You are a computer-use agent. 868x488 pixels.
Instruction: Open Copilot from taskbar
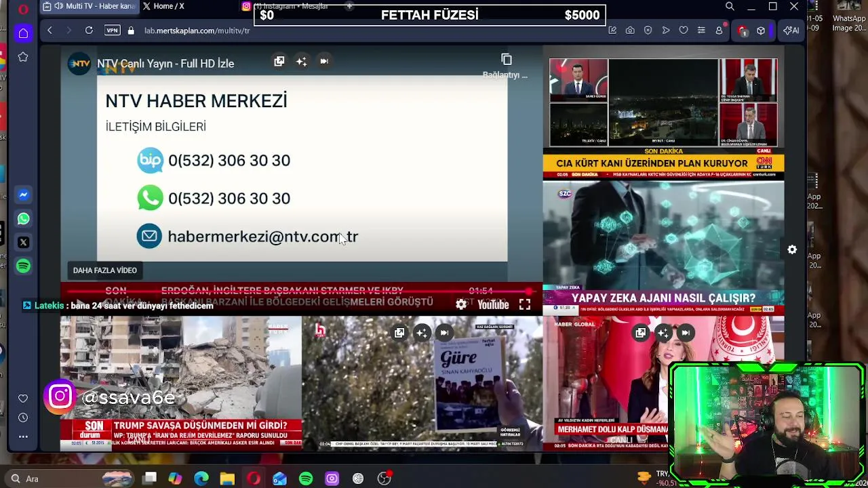point(175,479)
